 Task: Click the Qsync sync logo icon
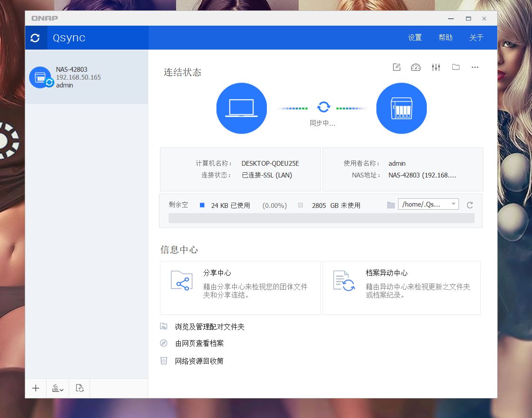(x=35, y=37)
